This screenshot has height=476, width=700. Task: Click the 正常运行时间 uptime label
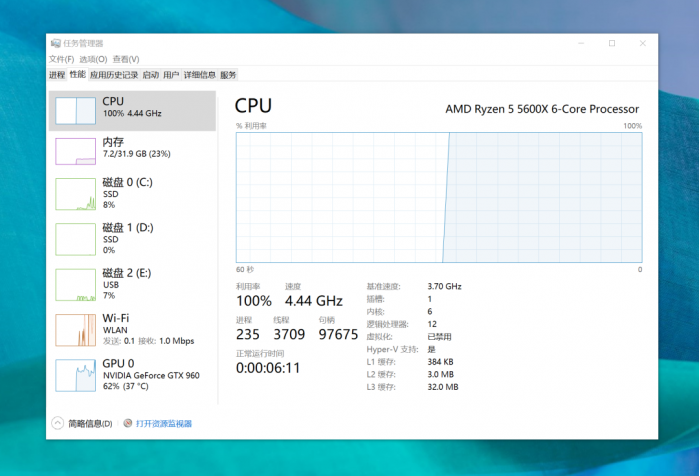(260, 354)
